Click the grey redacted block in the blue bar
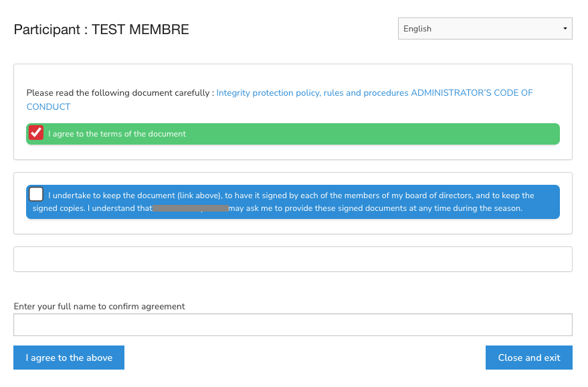 click(191, 208)
